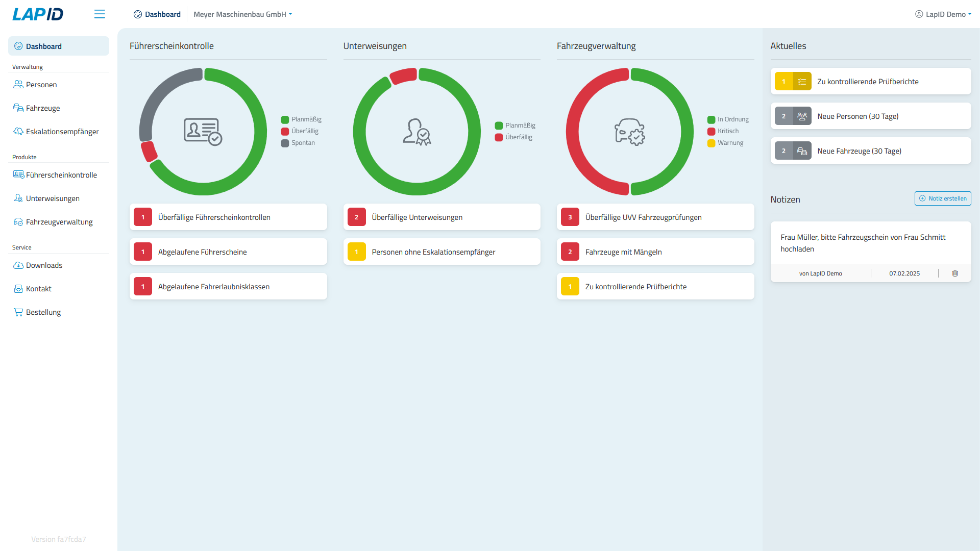Toggle the sidebar with the hamburger menu

(100, 14)
